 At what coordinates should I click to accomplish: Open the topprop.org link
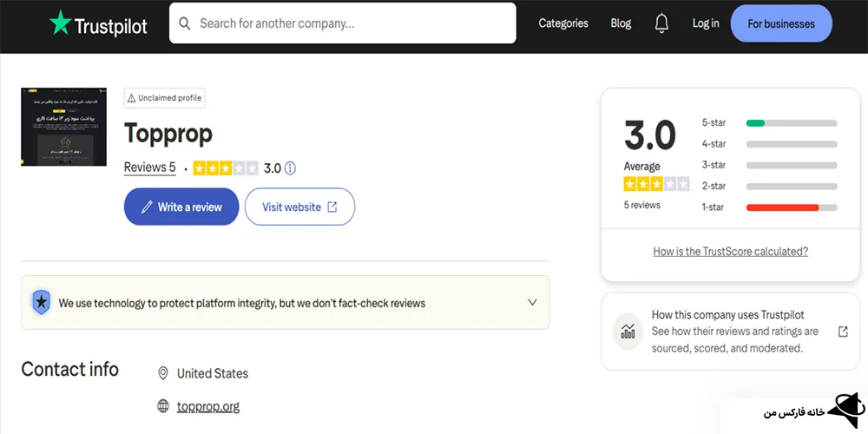[x=208, y=406]
